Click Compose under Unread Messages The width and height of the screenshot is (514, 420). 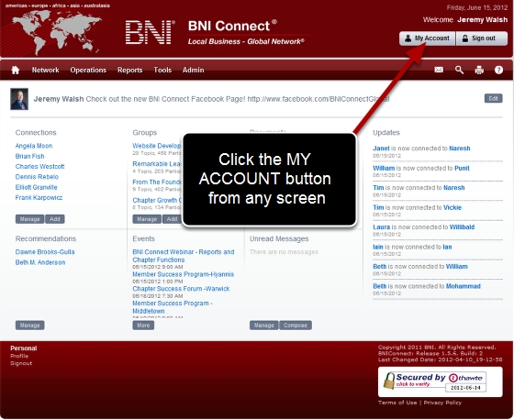click(x=296, y=325)
